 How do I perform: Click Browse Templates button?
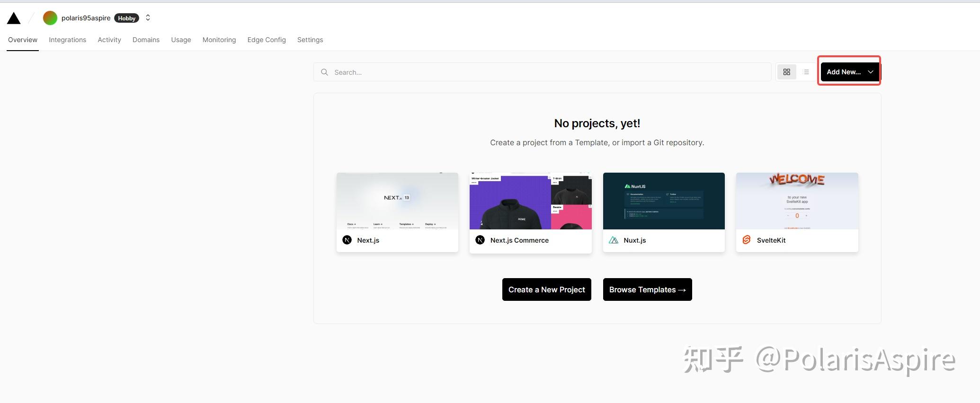click(648, 289)
